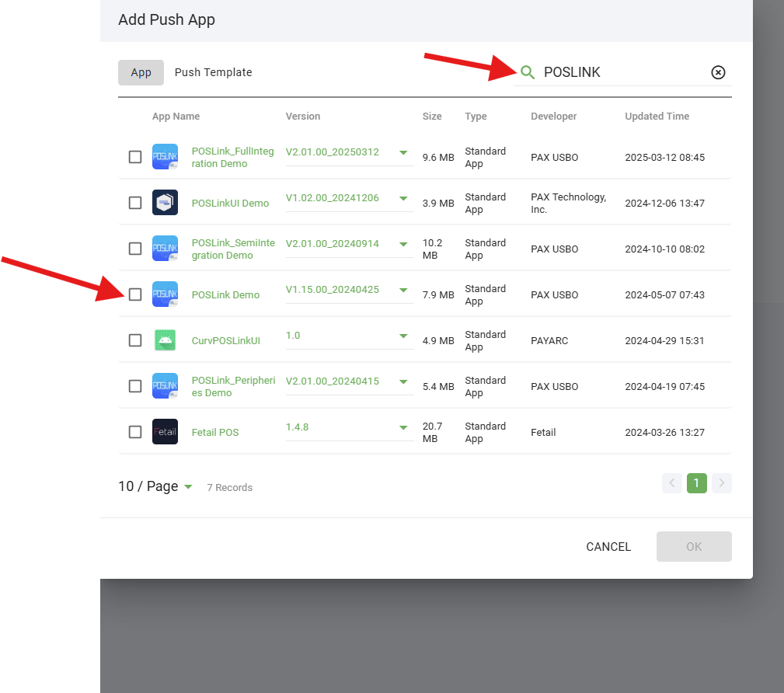This screenshot has height=693, width=784.
Task: Click the Developer column header
Action: click(553, 116)
